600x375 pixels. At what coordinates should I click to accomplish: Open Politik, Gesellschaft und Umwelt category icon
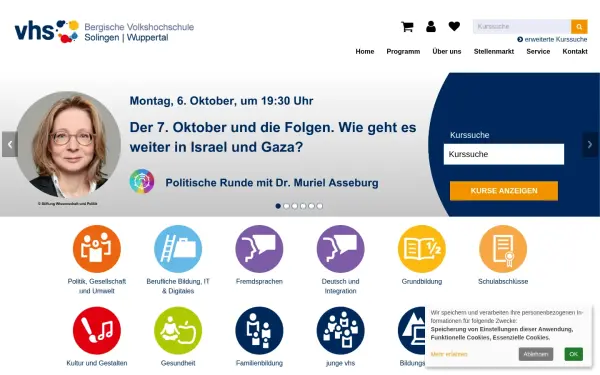point(97,249)
